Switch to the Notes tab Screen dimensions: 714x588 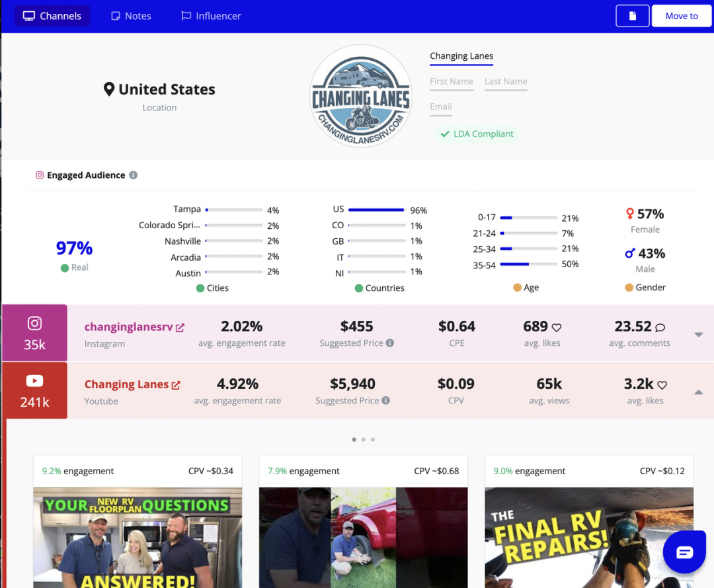131,16
